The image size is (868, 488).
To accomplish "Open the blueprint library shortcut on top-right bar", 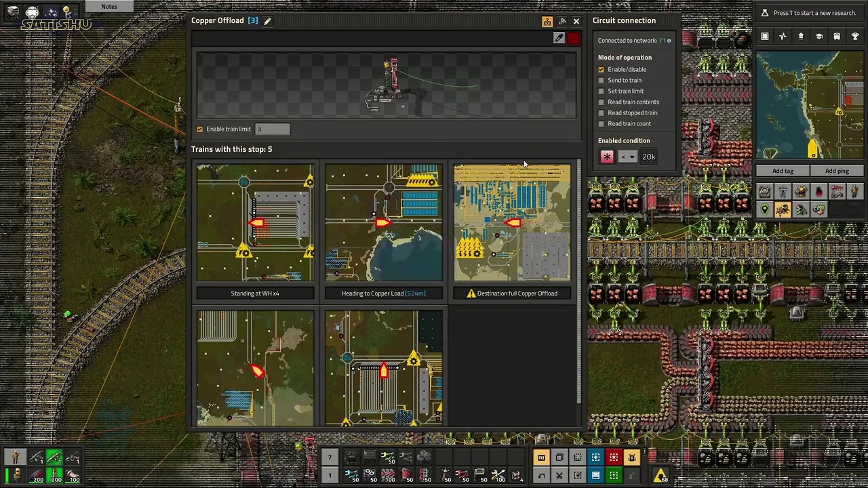I will coord(765,37).
